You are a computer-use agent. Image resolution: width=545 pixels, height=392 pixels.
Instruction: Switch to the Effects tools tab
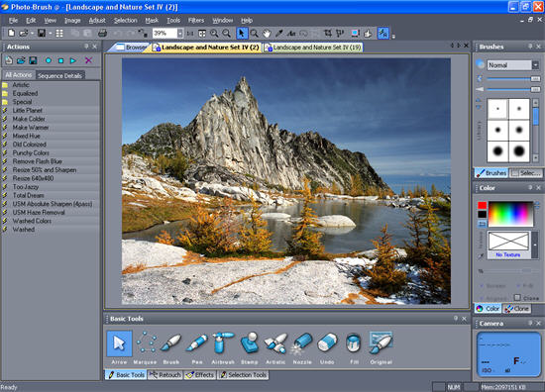200,375
